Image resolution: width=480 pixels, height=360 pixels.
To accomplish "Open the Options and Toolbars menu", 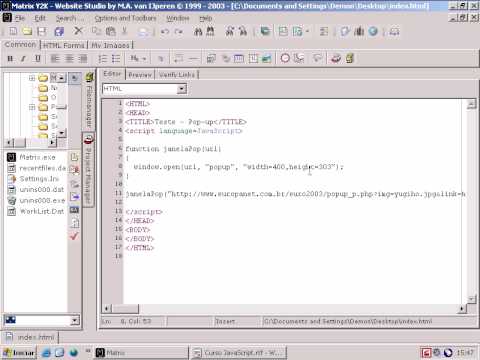I will pyautogui.click(x=125, y=18).
